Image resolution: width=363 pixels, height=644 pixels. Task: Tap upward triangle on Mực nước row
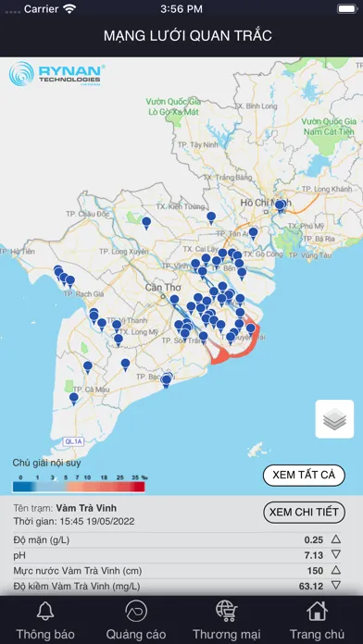click(x=336, y=570)
